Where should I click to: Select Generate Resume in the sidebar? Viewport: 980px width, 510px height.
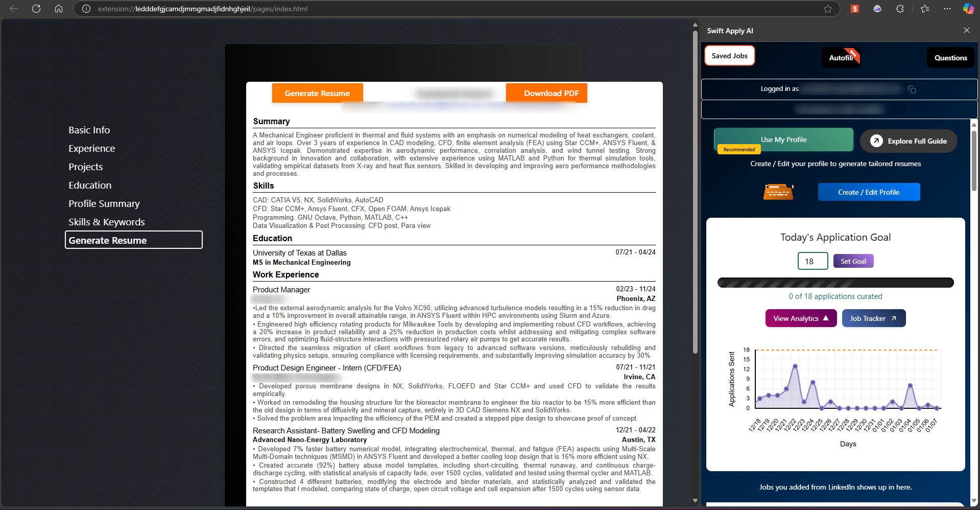134,240
